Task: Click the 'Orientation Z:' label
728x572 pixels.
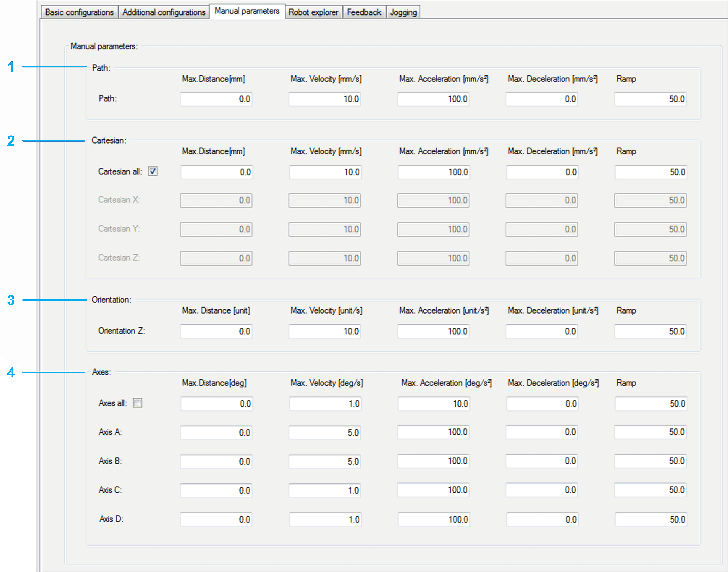Action: pyautogui.click(x=122, y=331)
